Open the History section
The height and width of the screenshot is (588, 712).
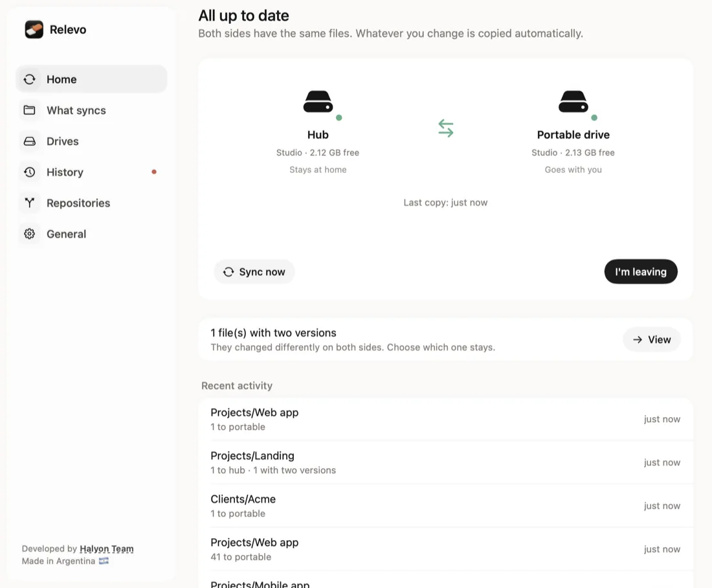[x=91, y=172]
